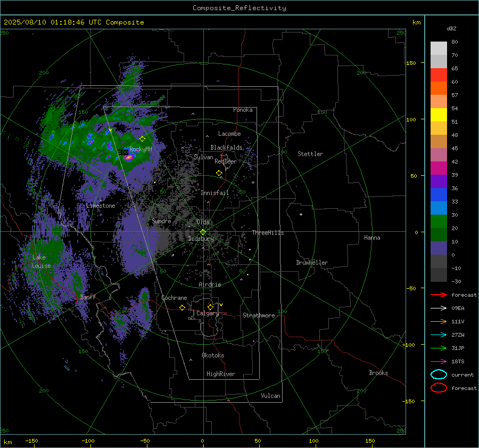Click the Sylvan label on map
Viewport: 479px width, 448px height.
click(x=203, y=157)
